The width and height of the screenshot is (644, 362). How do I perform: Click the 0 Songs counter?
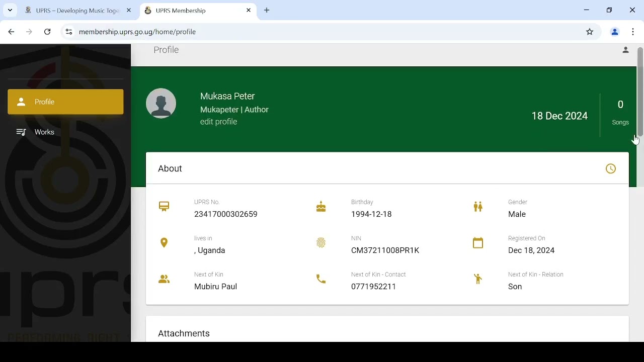point(620,113)
